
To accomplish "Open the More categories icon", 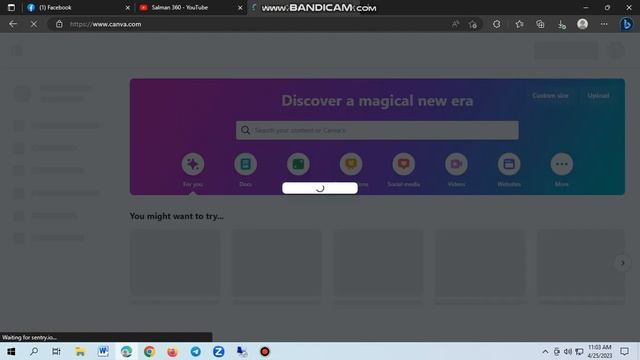I will coord(562,164).
